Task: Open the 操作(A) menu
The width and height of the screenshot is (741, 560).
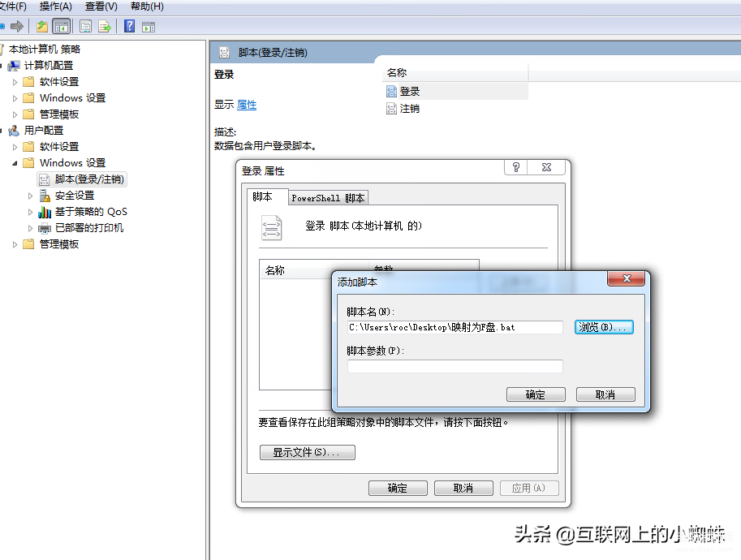Action: [x=56, y=6]
